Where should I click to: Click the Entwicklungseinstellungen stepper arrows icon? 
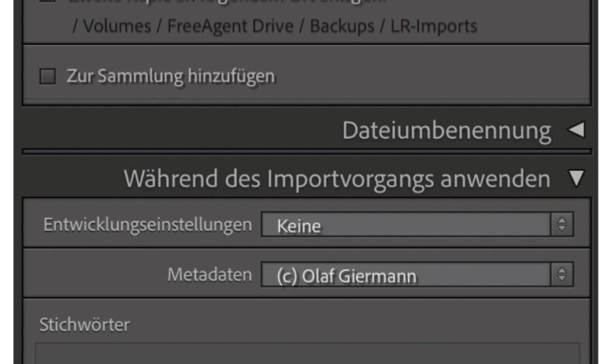pos(562,224)
